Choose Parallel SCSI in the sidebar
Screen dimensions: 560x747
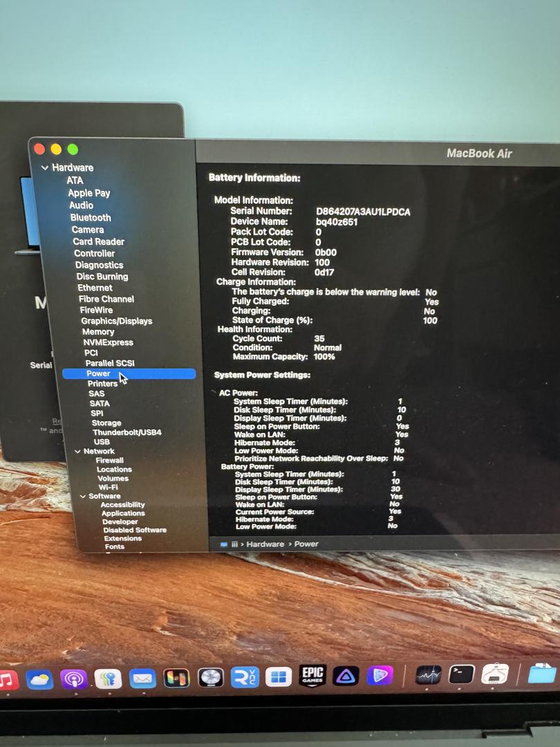click(110, 363)
